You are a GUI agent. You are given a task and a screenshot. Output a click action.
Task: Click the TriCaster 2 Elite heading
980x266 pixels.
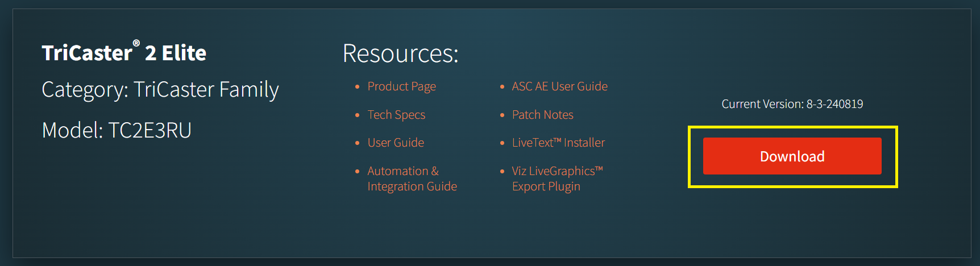pos(124,52)
